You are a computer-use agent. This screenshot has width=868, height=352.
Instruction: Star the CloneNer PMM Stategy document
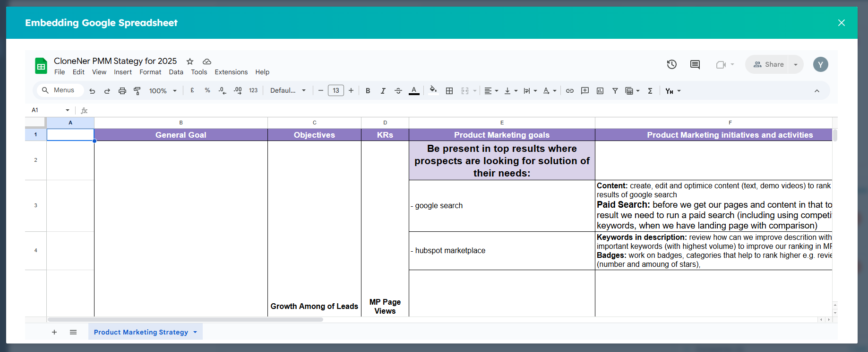[x=190, y=62]
